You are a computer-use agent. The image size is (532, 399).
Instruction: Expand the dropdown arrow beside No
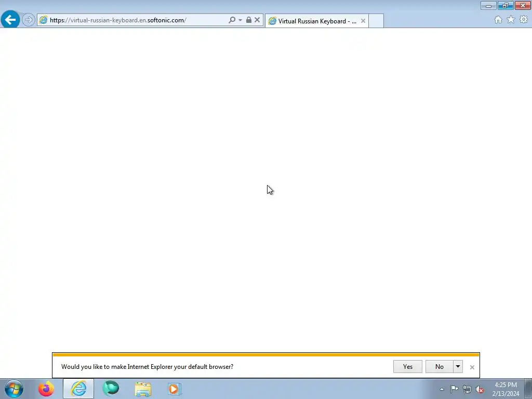pyautogui.click(x=458, y=366)
